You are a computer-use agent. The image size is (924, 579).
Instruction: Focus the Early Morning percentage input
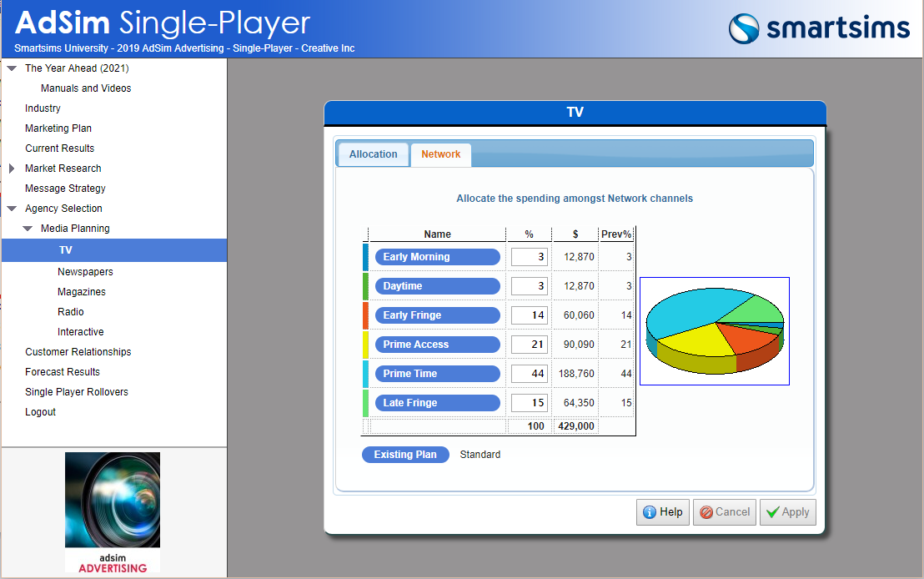click(x=530, y=257)
